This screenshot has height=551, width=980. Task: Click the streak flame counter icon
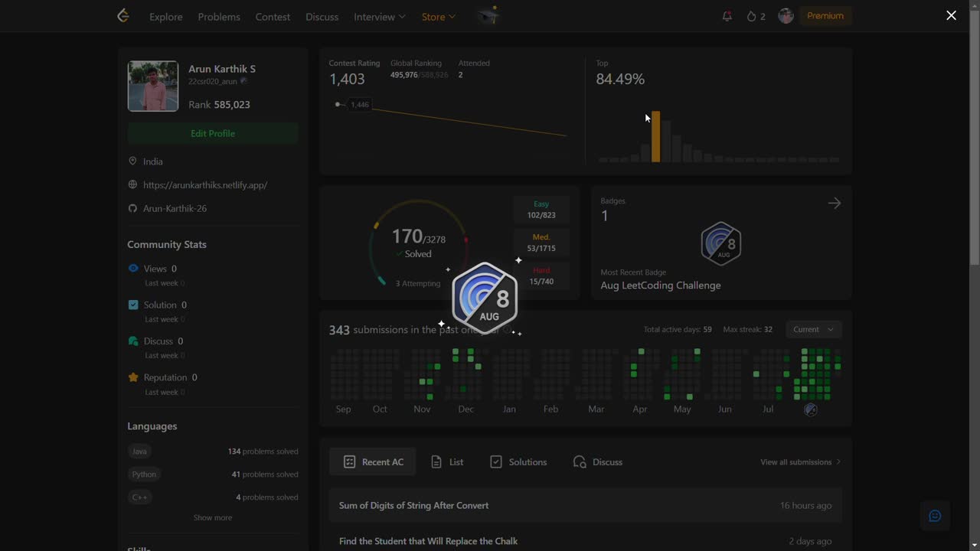pos(755,16)
